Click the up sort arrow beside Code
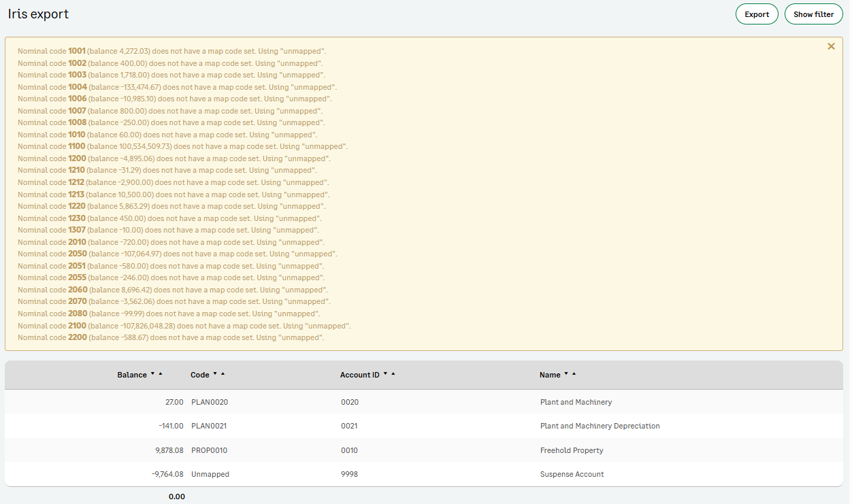Image resolution: width=852 pixels, height=504 pixels. pos(223,373)
